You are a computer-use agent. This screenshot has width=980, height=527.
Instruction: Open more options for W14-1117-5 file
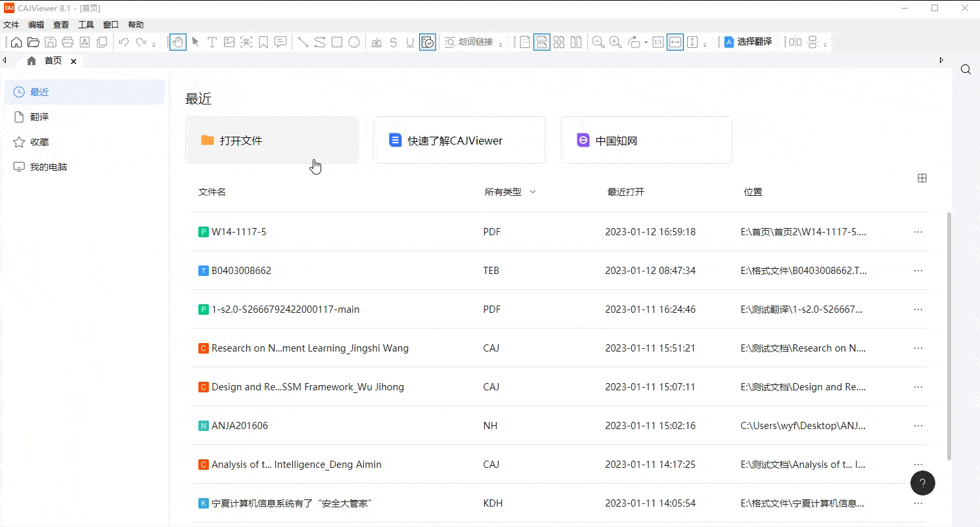(918, 232)
